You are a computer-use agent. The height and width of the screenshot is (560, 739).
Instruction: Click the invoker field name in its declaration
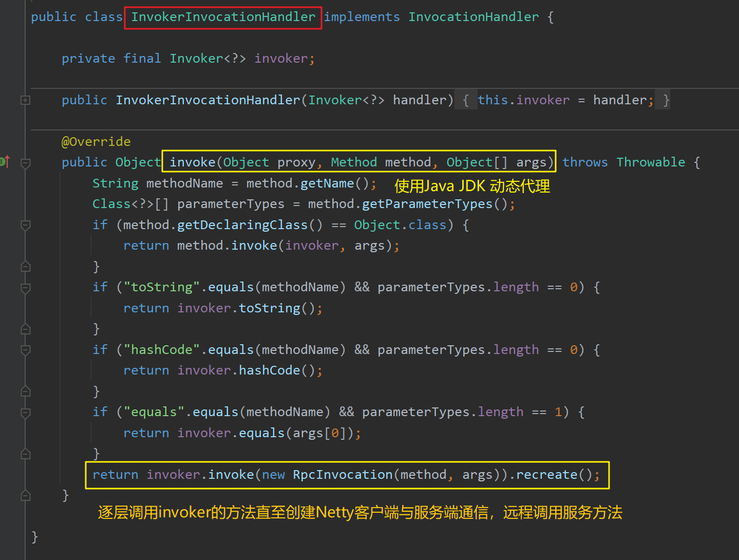pyautogui.click(x=281, y=59)
